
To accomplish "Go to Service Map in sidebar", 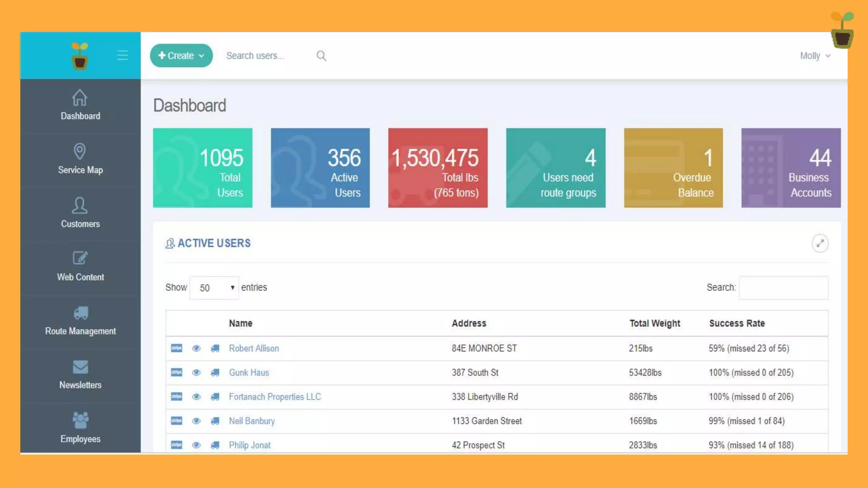I will coord(80,159).
